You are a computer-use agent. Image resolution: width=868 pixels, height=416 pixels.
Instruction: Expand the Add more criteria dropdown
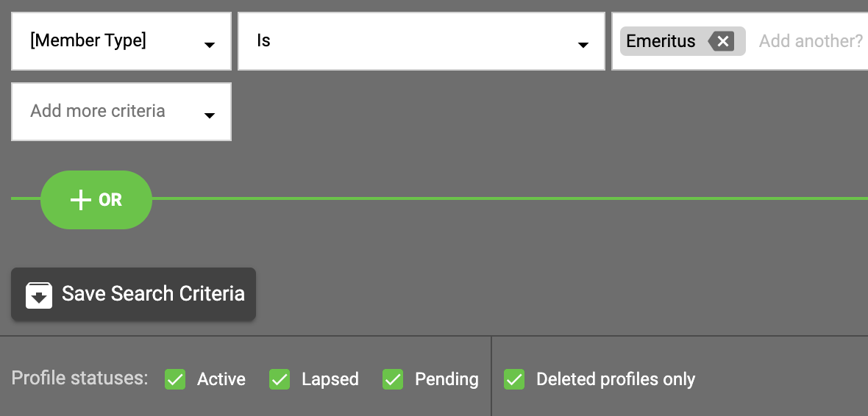click(121, 112)
